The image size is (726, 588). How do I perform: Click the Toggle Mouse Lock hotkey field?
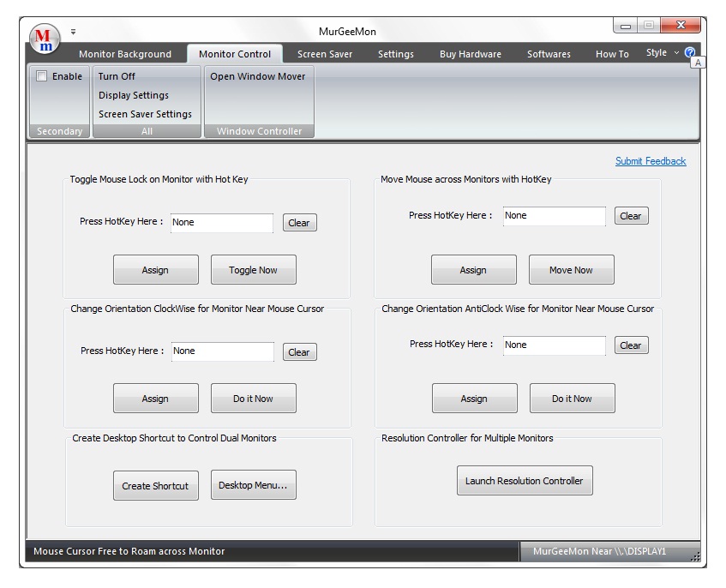[x=221, y=223]
